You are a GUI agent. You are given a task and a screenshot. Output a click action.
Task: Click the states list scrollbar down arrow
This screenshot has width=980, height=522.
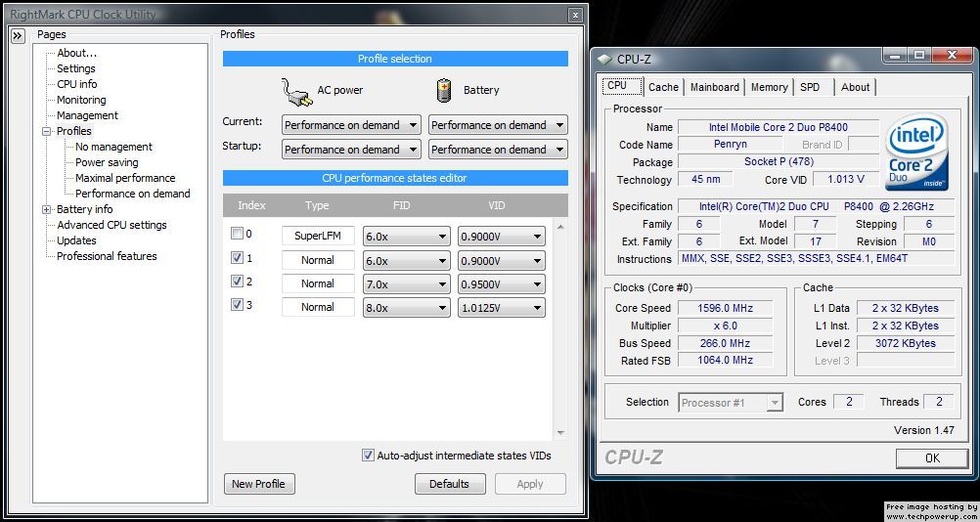click(x=560, y=433)
